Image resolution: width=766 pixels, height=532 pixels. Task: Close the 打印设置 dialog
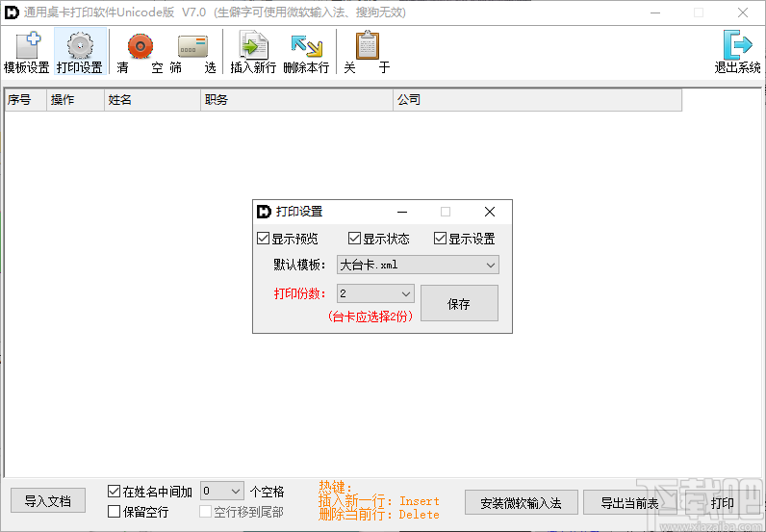490,212
